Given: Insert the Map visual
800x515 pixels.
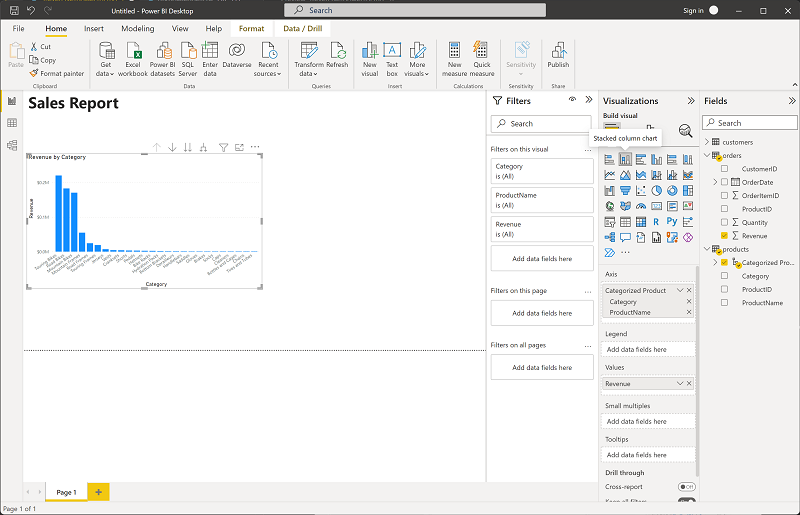Looking at the screenshot, I should [609, 206].
